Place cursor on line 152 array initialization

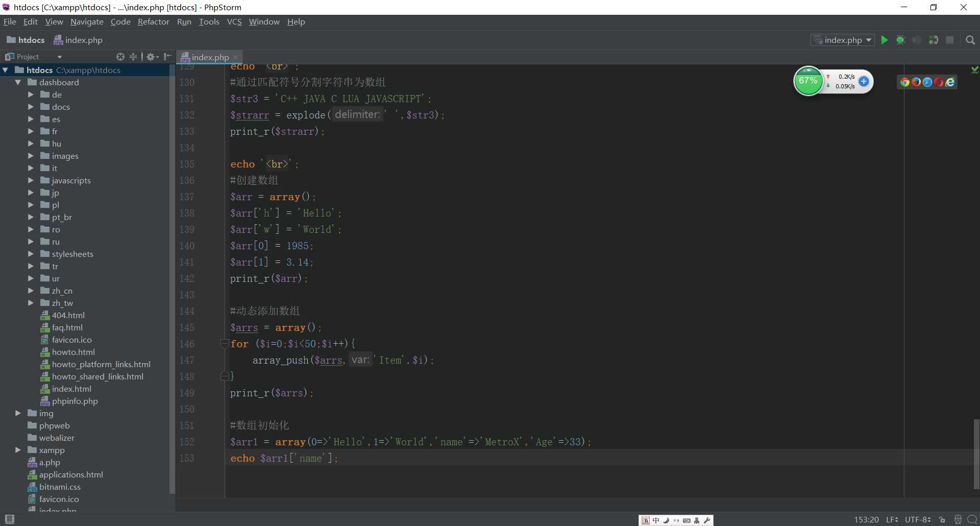pos(410,442)
